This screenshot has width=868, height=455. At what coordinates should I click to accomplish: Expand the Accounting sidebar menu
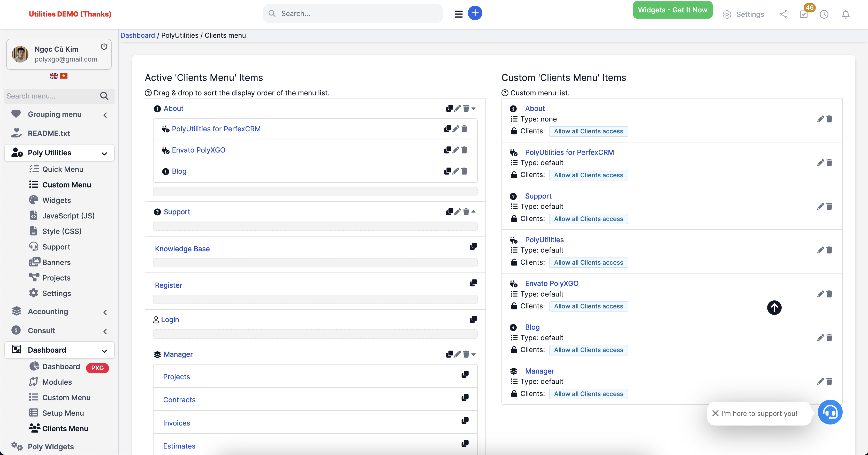(48, 312)
